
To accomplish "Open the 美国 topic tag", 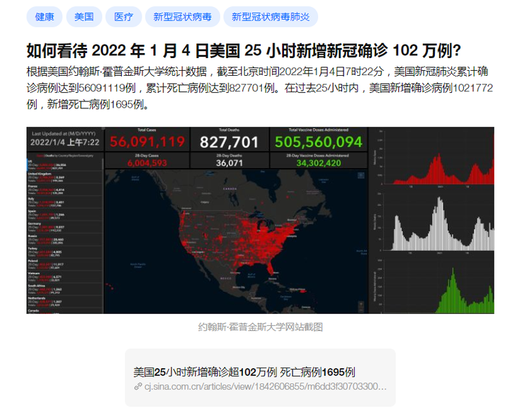I will pyautogui.click(x=84, y=16).
